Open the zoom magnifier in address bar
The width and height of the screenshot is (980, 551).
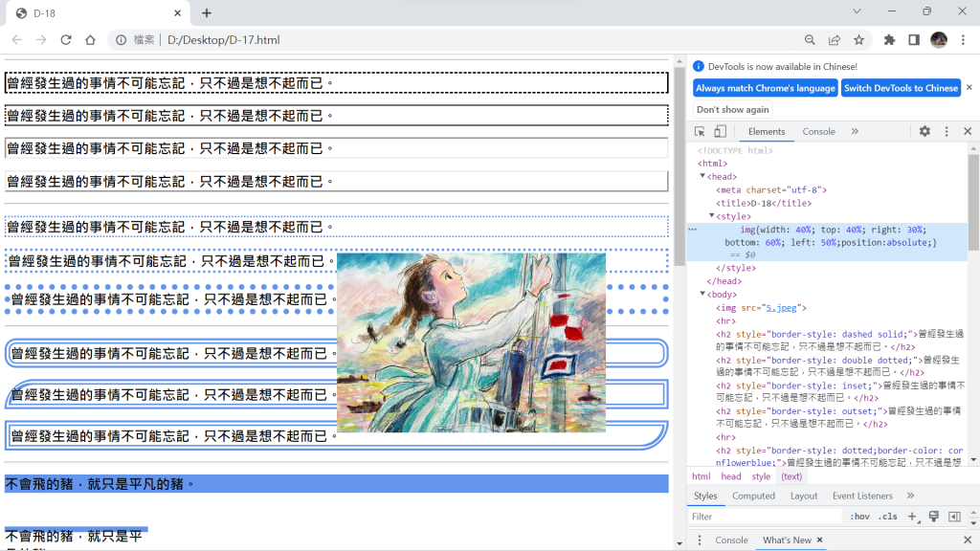pyautogui.click(x=810, y=40)
